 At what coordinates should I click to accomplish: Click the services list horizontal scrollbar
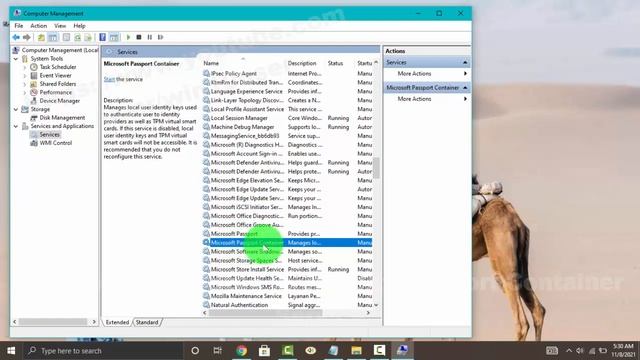[265, 313]
